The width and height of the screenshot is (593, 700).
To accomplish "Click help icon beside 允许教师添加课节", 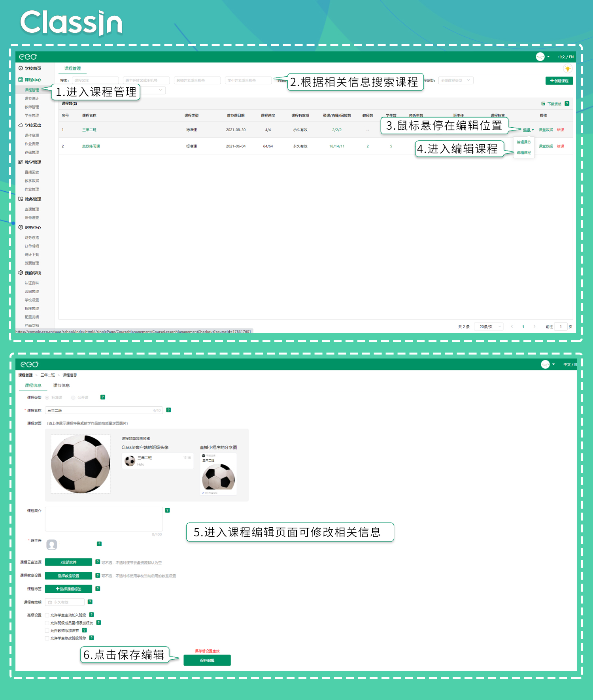I will click(x=84, y=630).
